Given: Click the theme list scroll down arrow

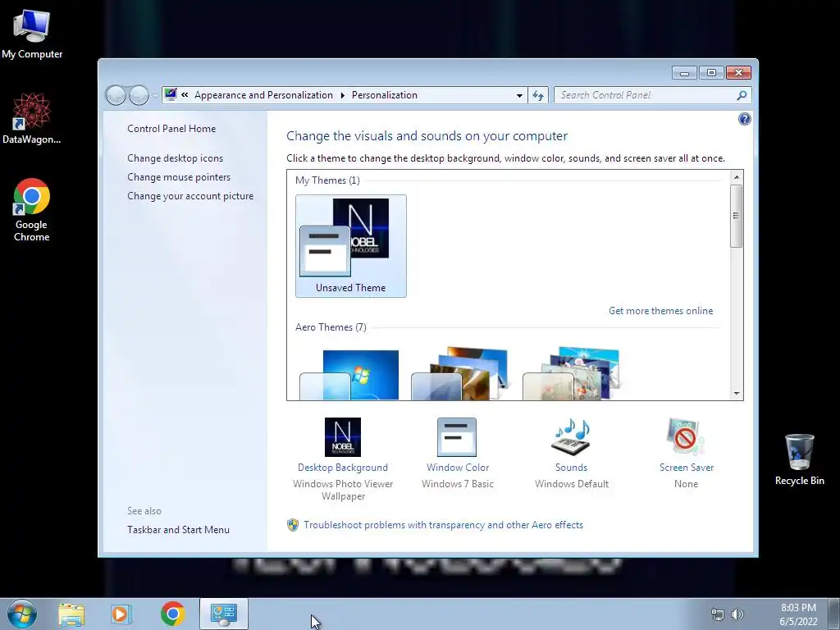Looking at the screenshot, I should (737, 394).
